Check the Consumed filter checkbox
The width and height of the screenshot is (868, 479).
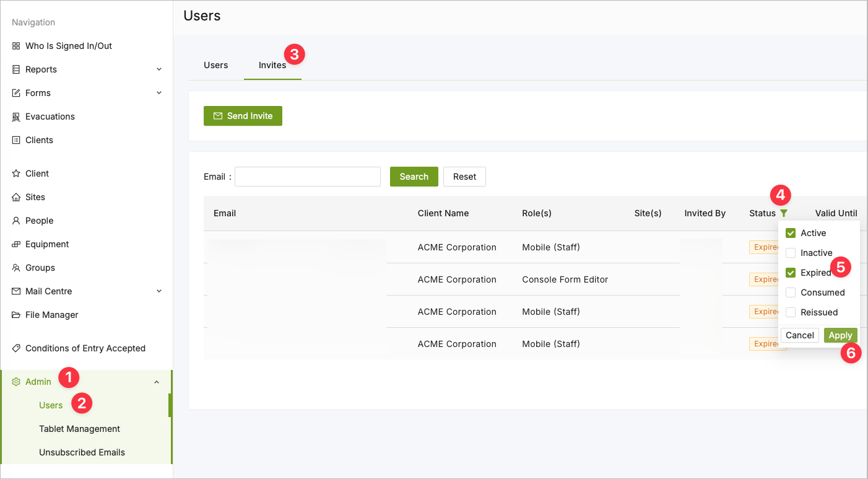791,292
